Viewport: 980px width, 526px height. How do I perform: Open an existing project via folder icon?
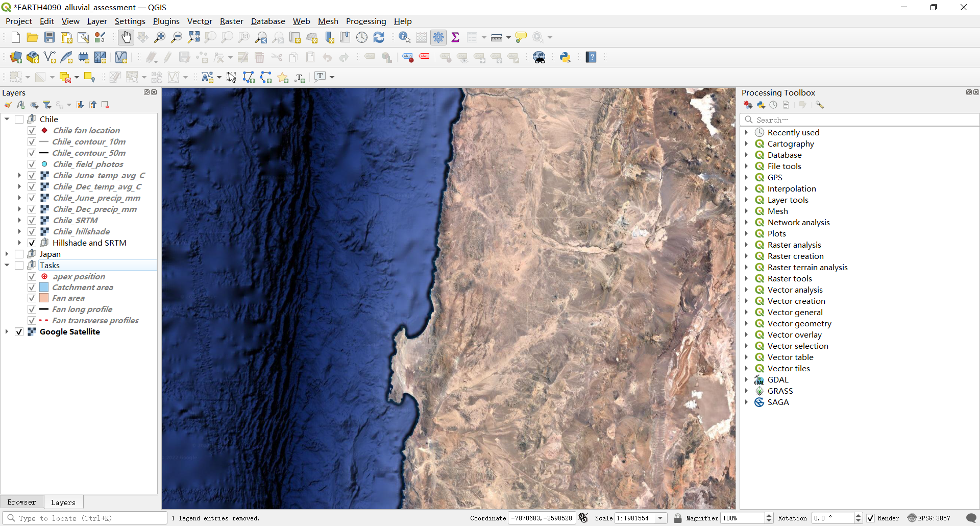pyautogui.click(x=32, y=37)
